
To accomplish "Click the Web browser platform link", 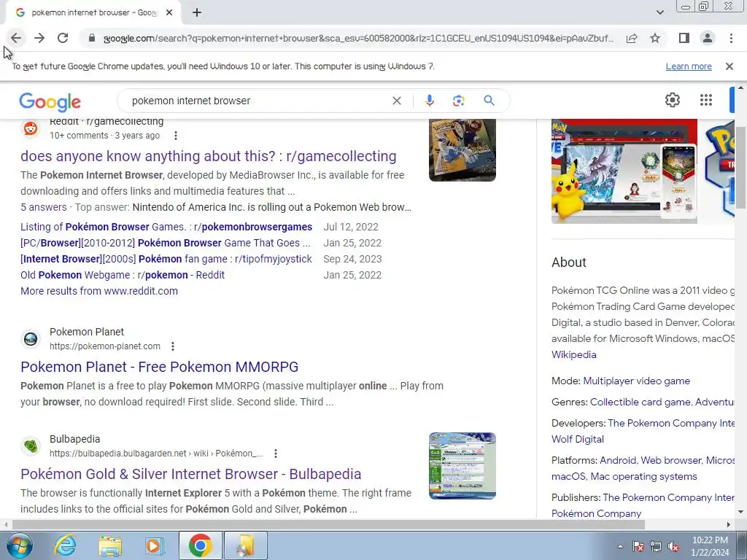I will tap(671, 461).
